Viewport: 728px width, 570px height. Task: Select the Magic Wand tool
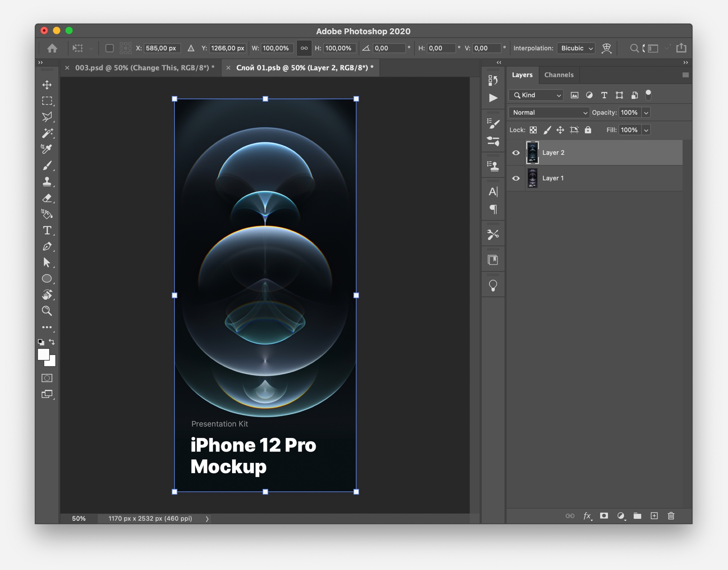[x=47, y=133]
